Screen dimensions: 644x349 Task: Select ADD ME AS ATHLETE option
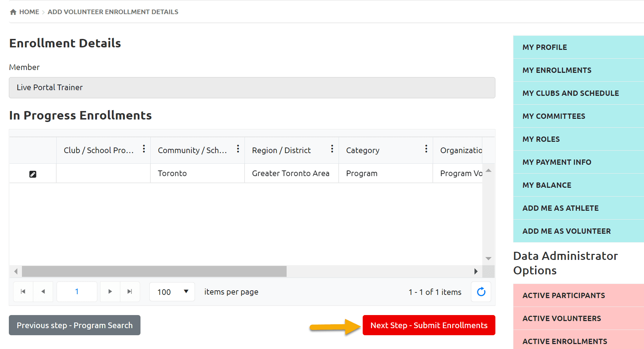pyautogui.click(x=579, y=208)
